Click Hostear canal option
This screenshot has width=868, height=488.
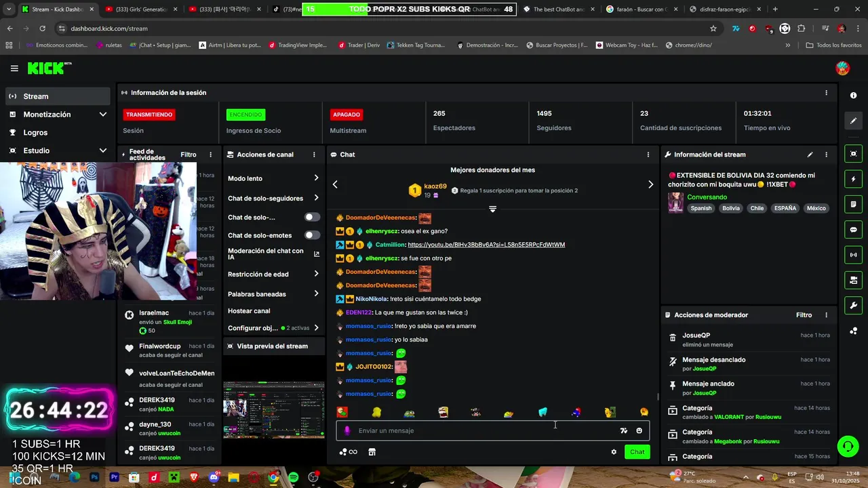pyautogui.click(x=249, y=311)
